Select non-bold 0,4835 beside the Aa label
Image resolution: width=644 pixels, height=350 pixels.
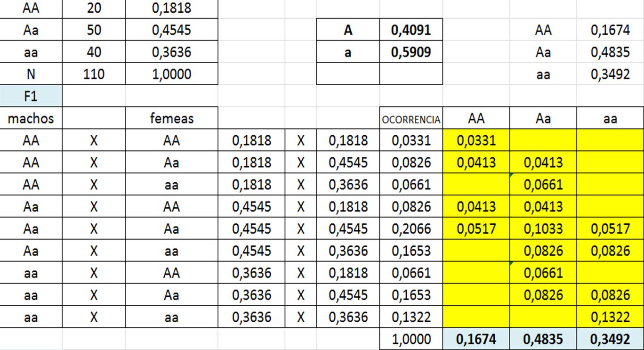(x=610, y=52)
